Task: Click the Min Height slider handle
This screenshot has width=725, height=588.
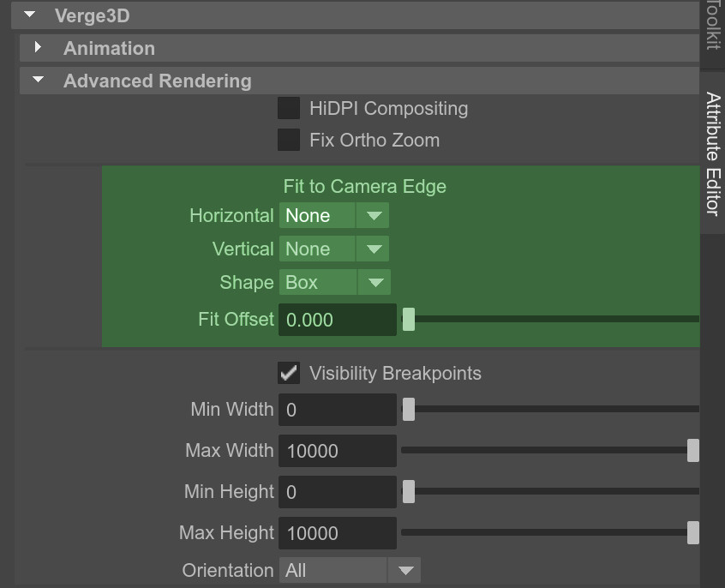Action: point(409,491)
